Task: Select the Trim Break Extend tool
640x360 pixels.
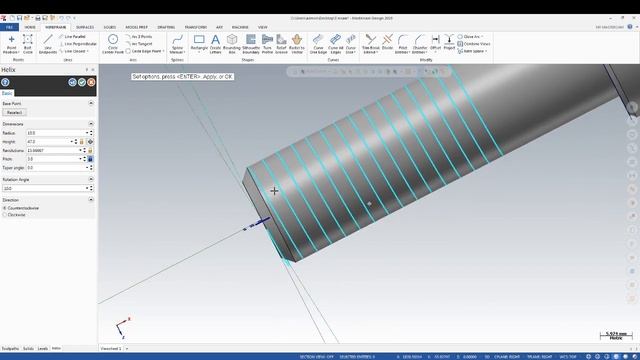Action: [371, 44]
